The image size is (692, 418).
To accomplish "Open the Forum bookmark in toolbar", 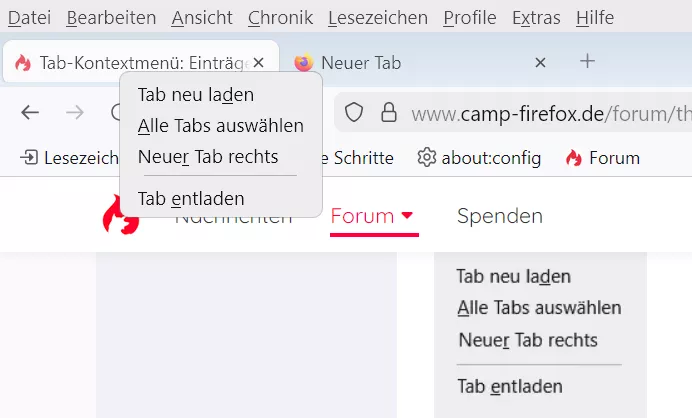I will tap(602, 158).
